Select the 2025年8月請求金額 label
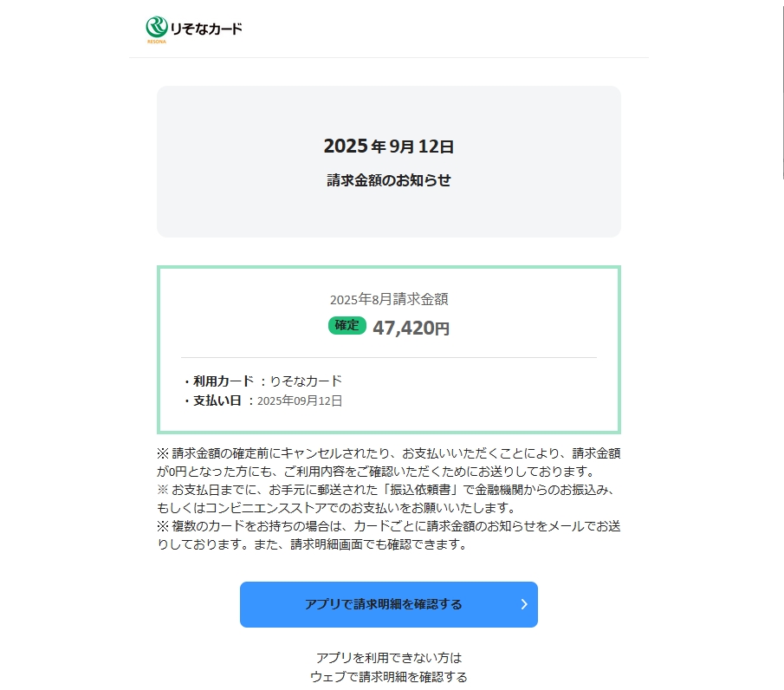 point(388,300)
